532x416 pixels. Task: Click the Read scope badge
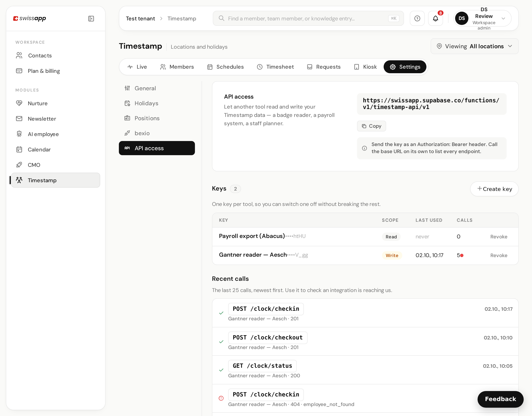click(x=391, y=237)
